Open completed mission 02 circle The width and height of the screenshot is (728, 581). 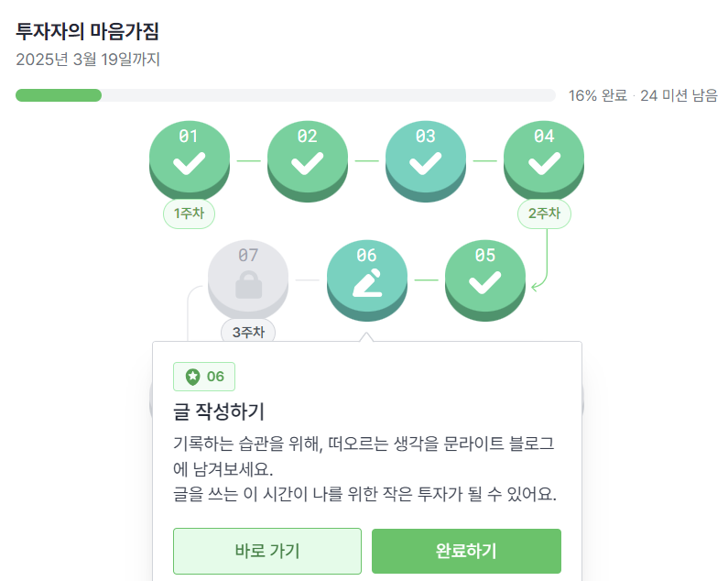pos(308,160)
